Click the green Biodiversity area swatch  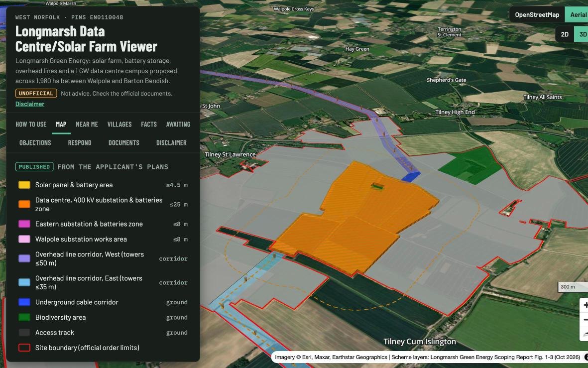click(24, 317)
